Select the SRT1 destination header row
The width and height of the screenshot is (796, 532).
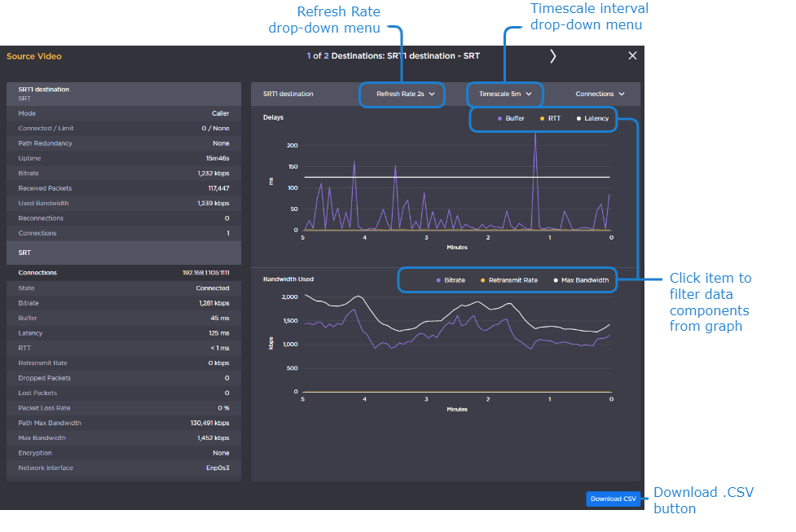124,94
